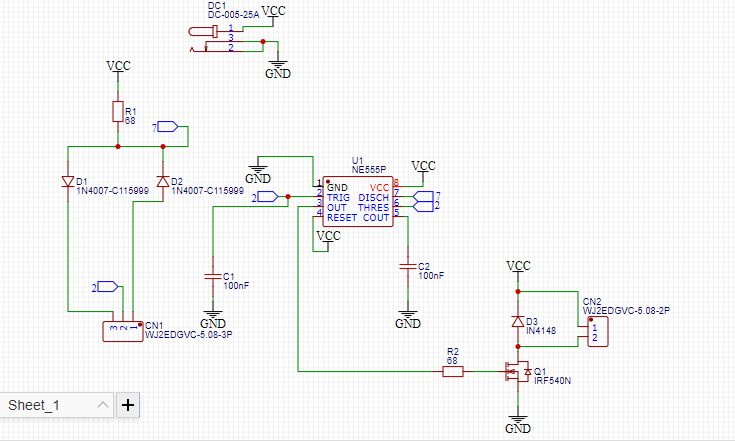
Task: Click the IRF540N label text
Action: click(x=553, y=381)
